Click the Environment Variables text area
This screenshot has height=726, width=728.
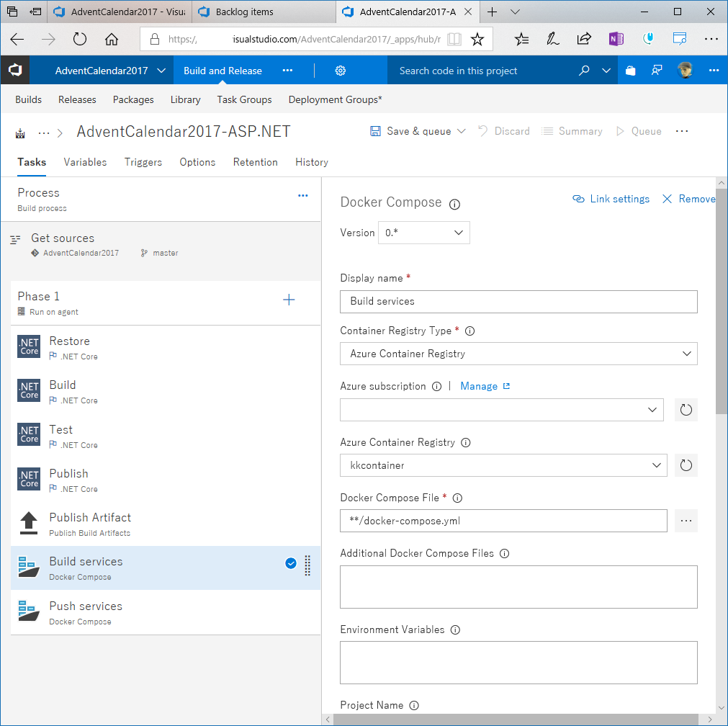tap(518, 663)
